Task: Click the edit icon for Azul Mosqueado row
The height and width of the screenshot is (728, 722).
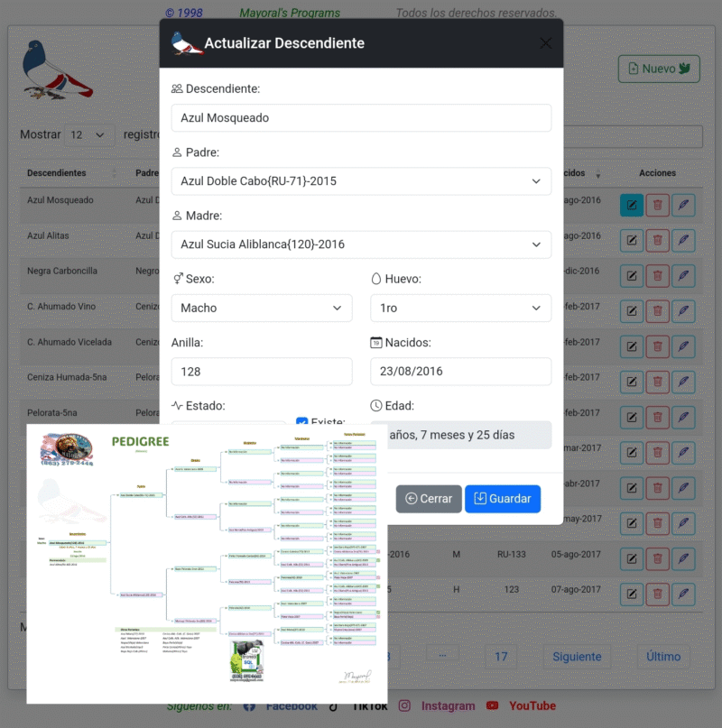Action: tap(632, 205)
